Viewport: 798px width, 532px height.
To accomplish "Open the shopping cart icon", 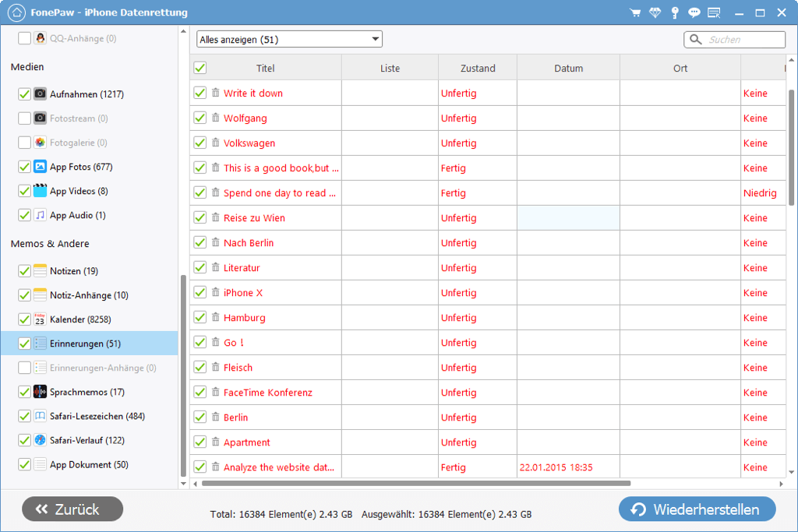I will (635, 12).
